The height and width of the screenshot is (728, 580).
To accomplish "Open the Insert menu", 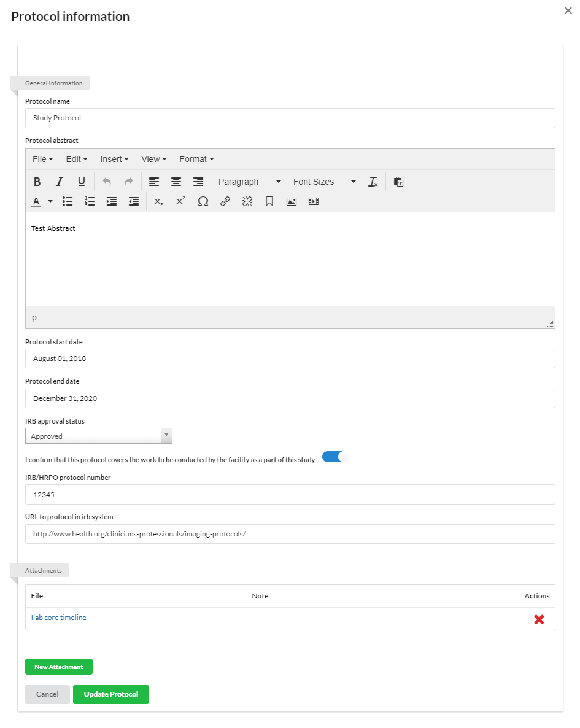I will (114, 159).
